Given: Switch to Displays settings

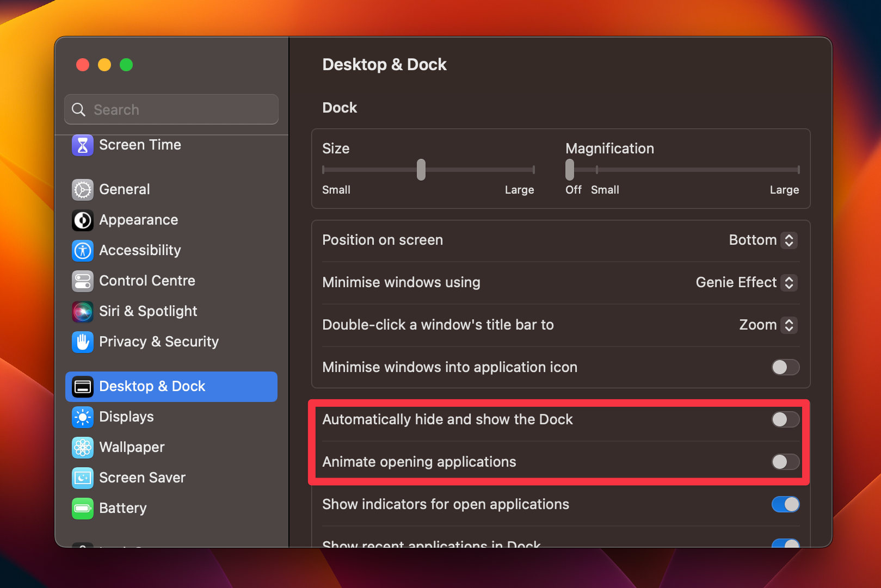Looking at the screenshot, I should (83, 417).
